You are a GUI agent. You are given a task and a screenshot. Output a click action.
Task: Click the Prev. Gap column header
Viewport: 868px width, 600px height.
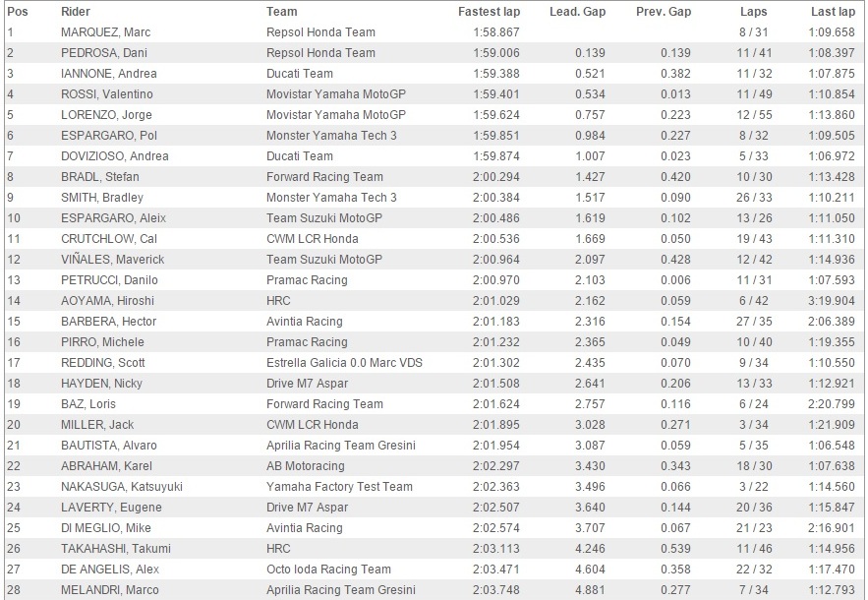click(x=664, y=12)
